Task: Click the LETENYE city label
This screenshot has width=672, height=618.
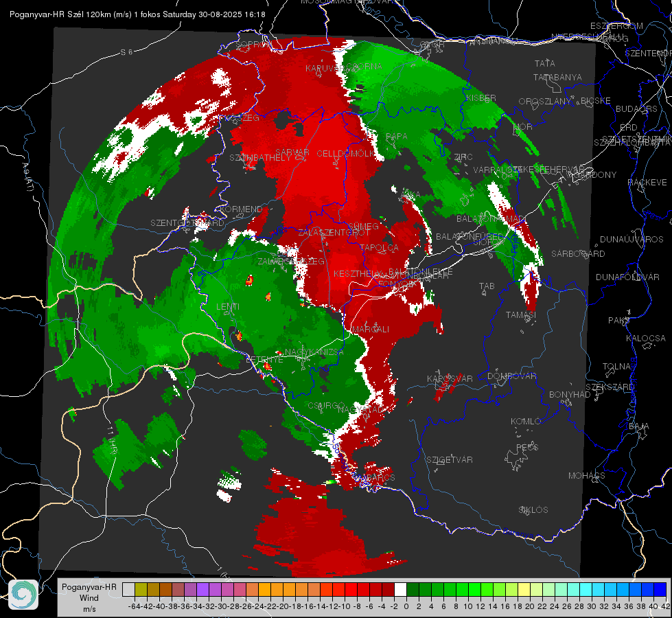Action: [264, 359]
